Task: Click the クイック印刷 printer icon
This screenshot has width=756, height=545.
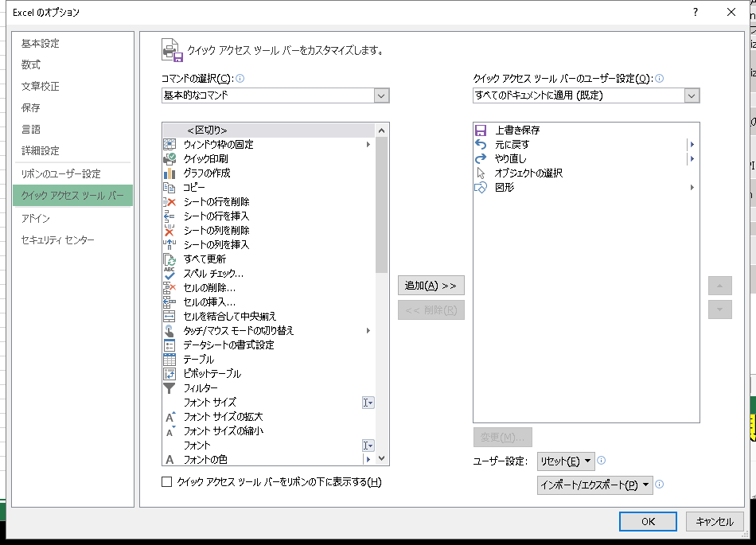Action: pyautogui.click(x=170, y=158)
